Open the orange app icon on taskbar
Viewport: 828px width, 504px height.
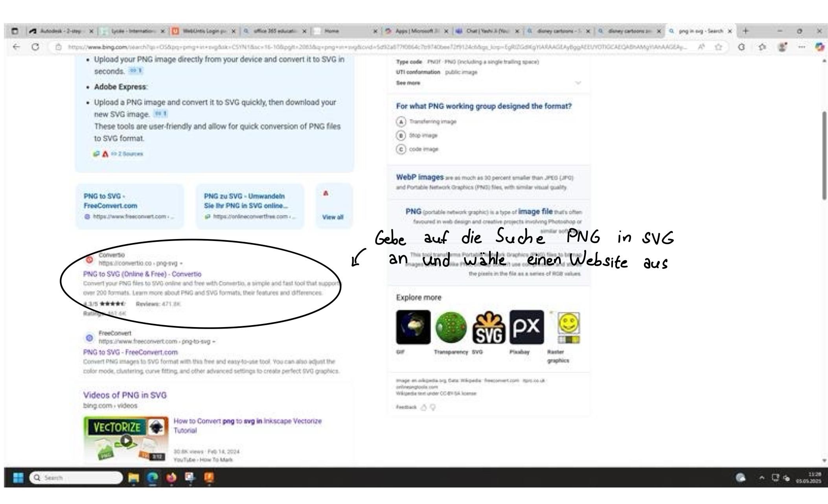209,478
